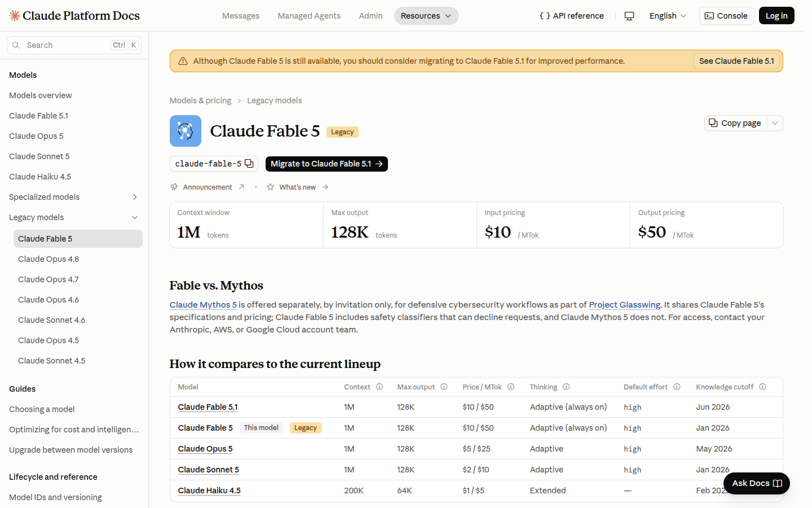Image resolution: width=812 pixels, height=508 pixels.
Task: Toggle the display theme monitor icon
Action: pos(629,16)
